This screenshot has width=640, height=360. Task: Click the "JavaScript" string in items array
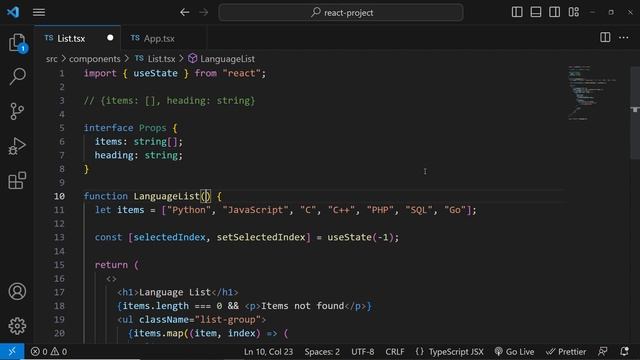tap(256, 210)
